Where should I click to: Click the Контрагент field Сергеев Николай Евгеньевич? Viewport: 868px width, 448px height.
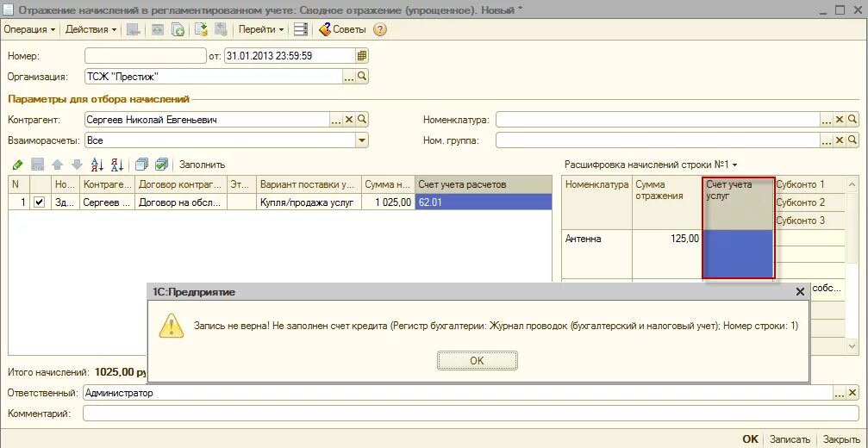[x=207, y=120]
